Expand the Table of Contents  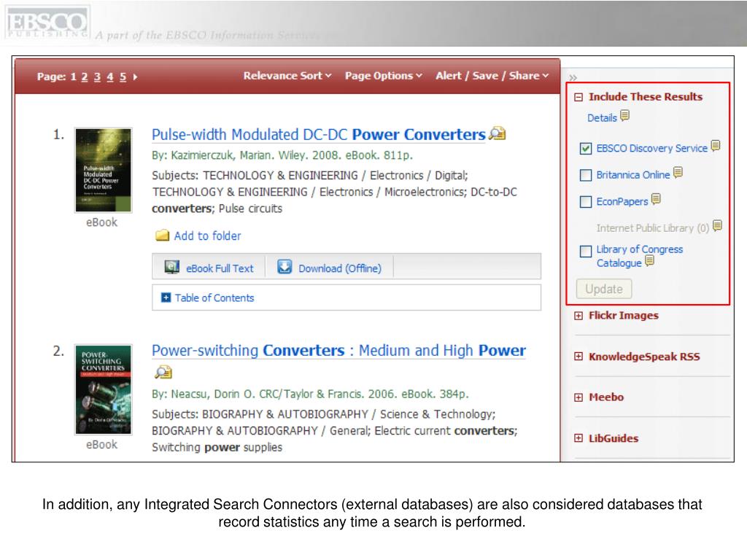tap(166, 297)
